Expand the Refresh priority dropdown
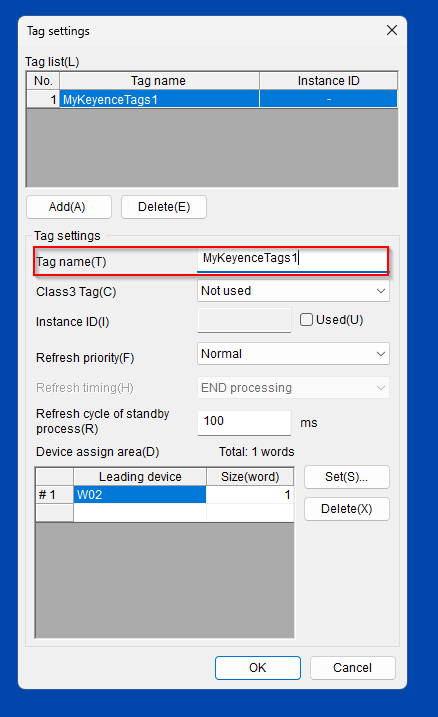The width and height of the screenshot is (438, 717). 293,354
